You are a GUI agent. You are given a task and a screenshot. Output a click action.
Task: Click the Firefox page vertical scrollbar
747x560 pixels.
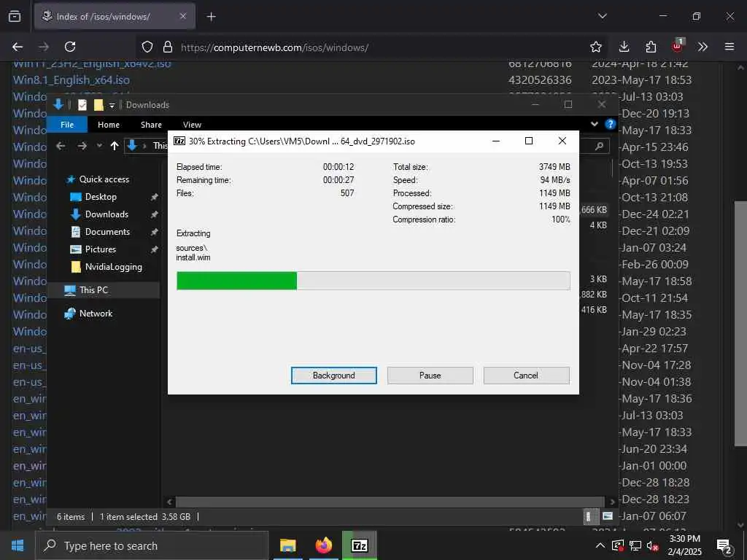click(x=740, y=324)
